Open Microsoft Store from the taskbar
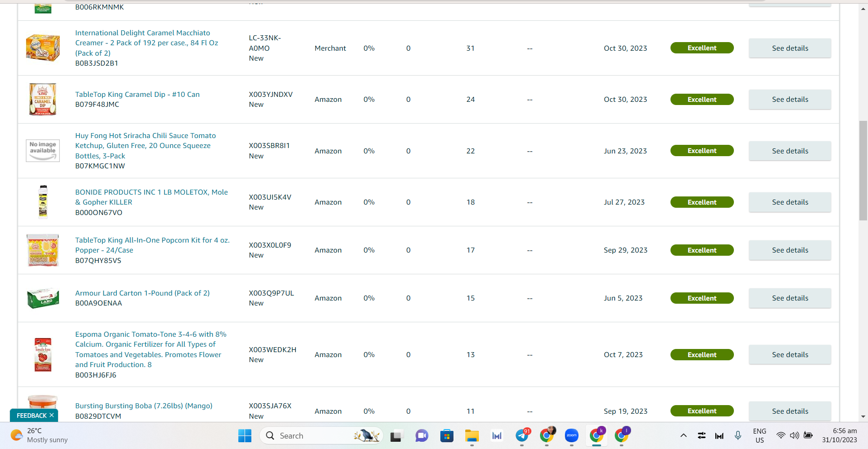The width and height of the screenshot is (868, 449). [x=447, y=436]
